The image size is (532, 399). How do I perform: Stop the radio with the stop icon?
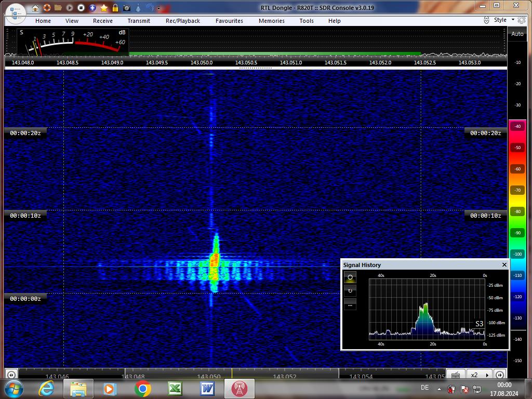pyautogui.click(x=81, y=8)
